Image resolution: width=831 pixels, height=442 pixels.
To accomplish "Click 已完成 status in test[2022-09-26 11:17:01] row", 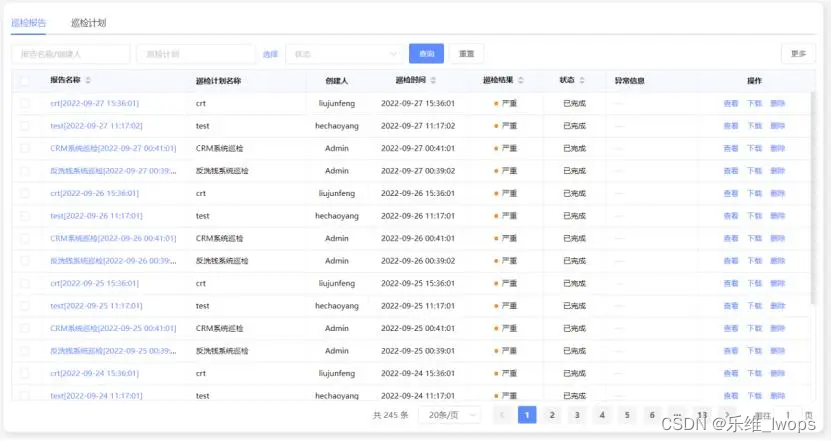I will [574, 216].
